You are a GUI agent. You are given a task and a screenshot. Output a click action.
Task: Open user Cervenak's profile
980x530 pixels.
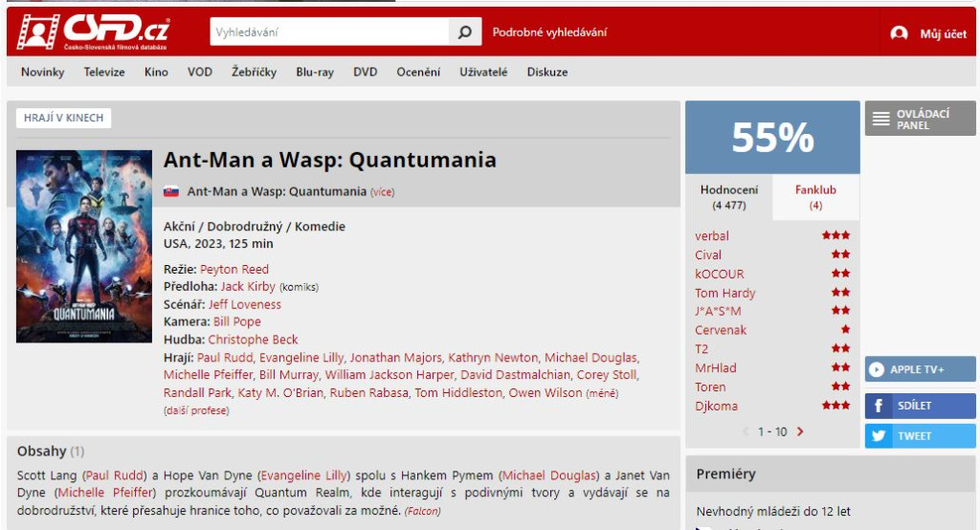tap(721, 330)
